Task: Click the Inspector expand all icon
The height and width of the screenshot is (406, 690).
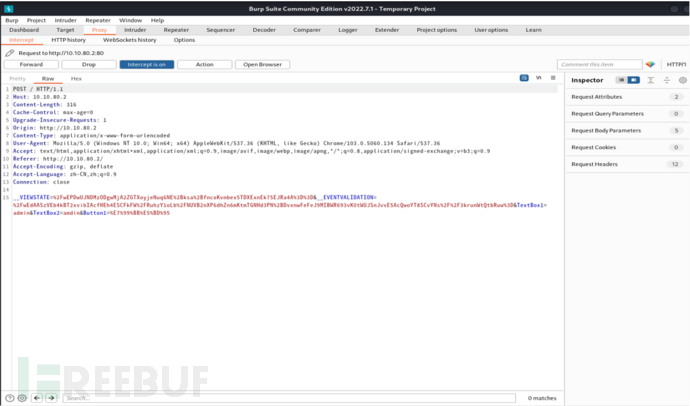Action: (x=651, y=80)
